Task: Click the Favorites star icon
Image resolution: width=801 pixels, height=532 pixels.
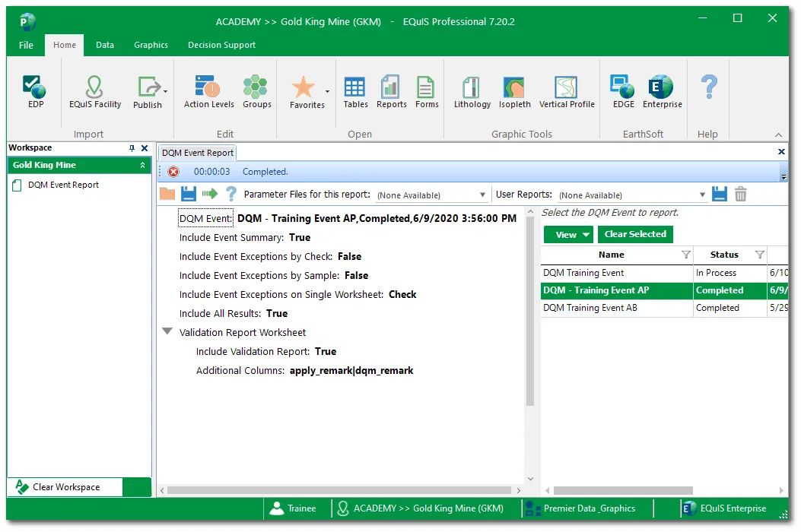Action: point(304,87)
